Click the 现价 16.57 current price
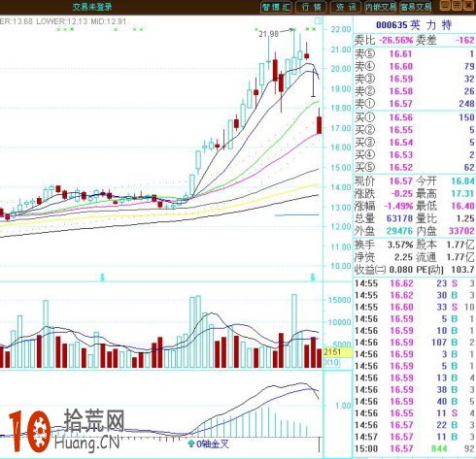Screen dimensions: 476x459 pos(401,181)
